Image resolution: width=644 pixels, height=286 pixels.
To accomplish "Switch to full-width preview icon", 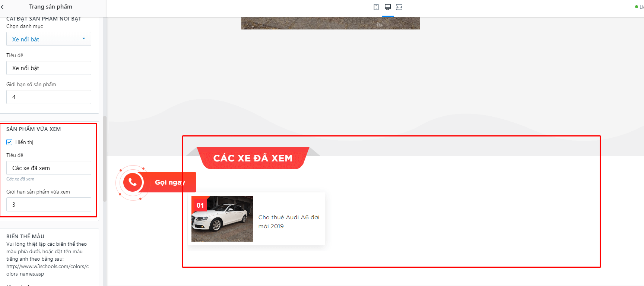I will (399, 7).
